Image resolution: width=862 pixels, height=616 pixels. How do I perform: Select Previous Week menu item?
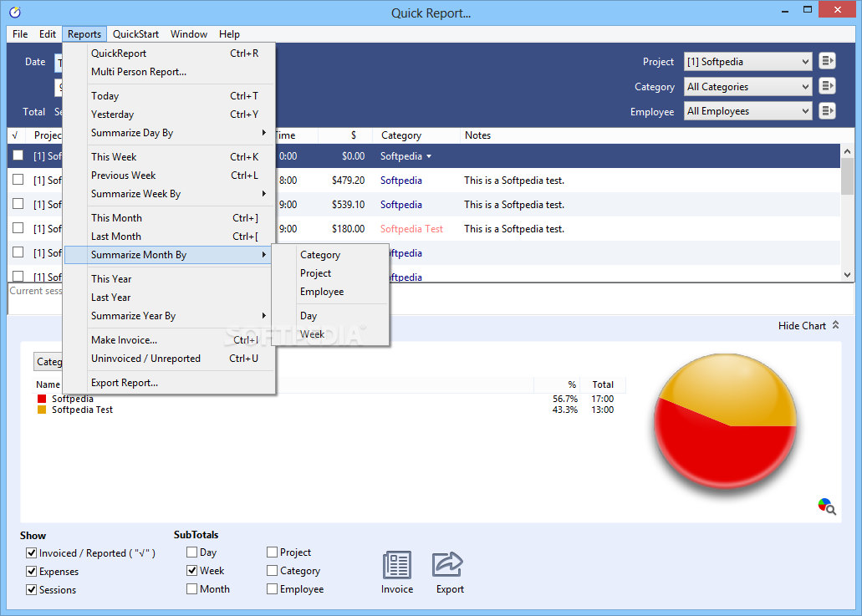[170, 176]
